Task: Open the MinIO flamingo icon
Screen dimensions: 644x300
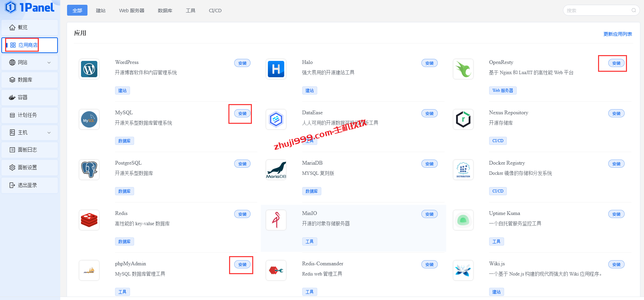Action: coord(276,220)
